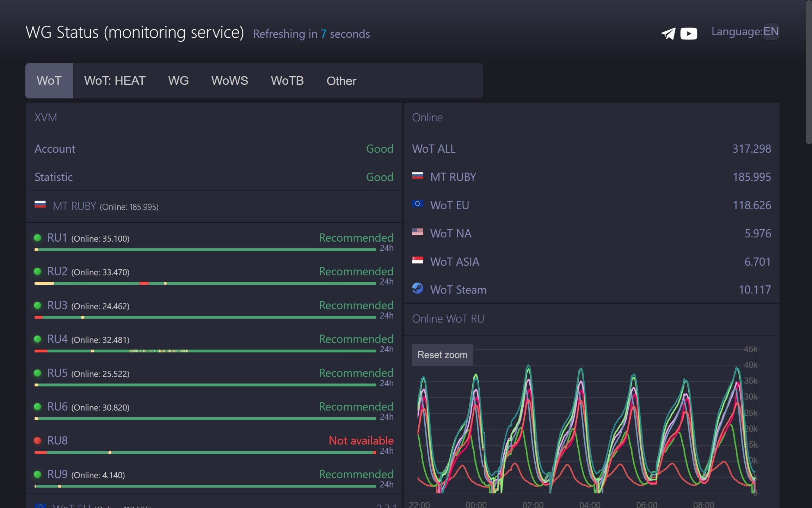Click the RU2 24h status timeline
Image resolution: width=812 pixels, height=508 pixels.
[x=205, y=283]
